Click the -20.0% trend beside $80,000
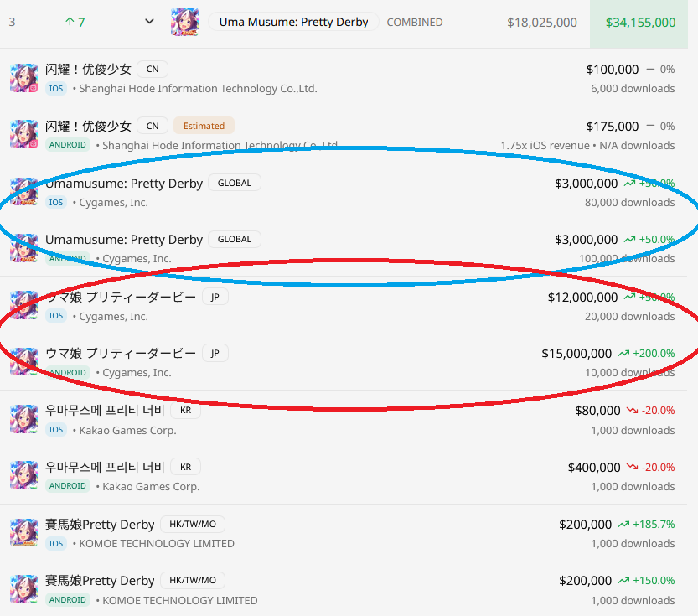 [650, 411]
